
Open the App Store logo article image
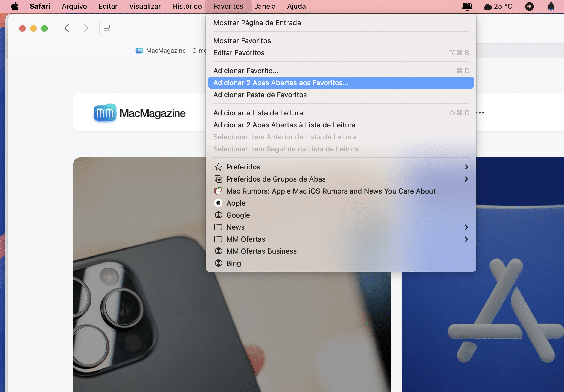tap(483, 275)
